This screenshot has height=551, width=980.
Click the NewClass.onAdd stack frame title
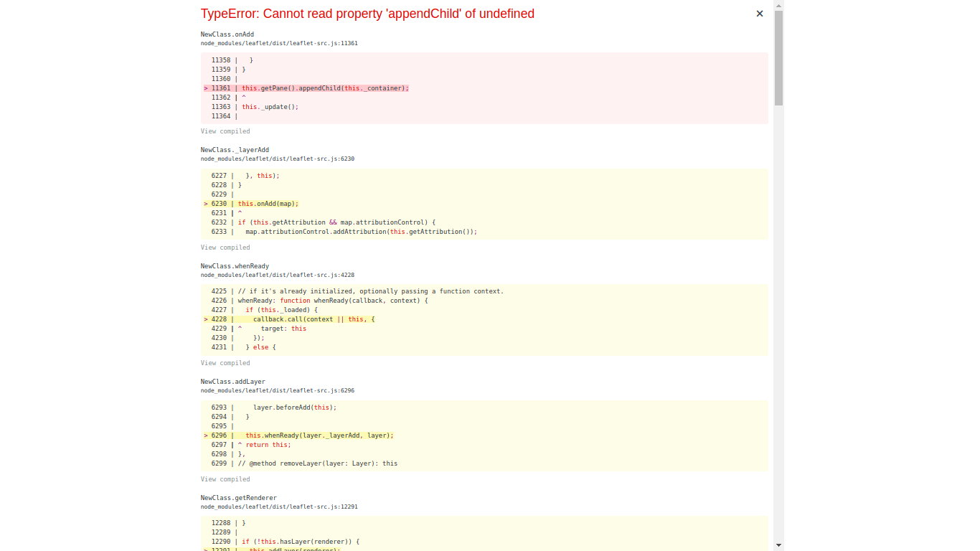227,34
